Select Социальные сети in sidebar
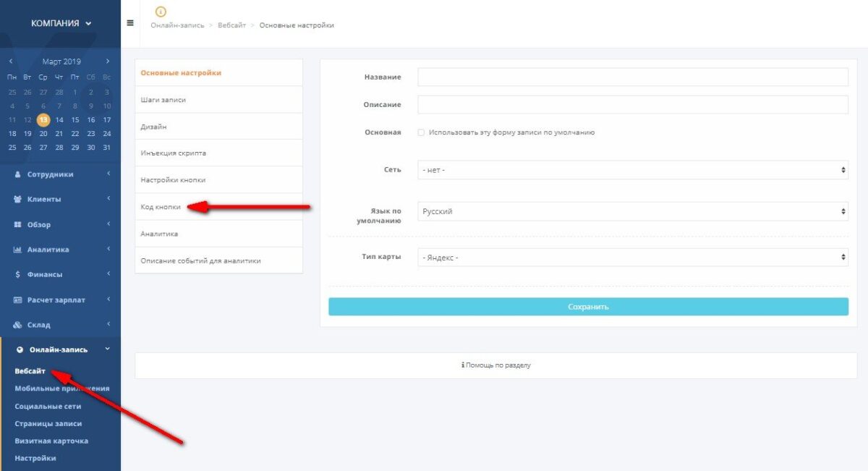Viewport: 868px width, 471px height. pyautogui.click(x=48, y=407)
